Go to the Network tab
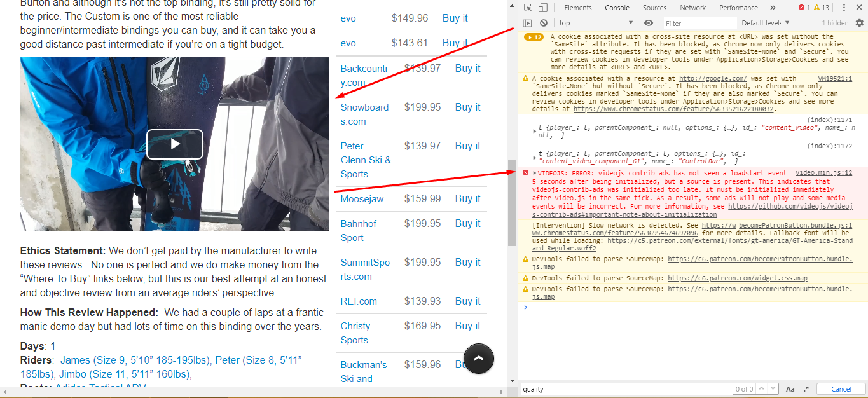The image size is (868, 398). click(x=693, y=8)
